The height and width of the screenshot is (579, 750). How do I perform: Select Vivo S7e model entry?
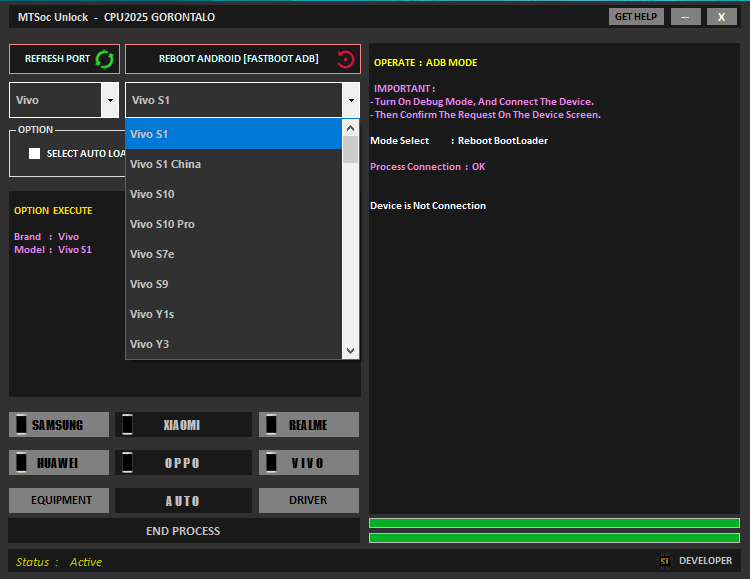pyautogui.click(x=234, y=254)
